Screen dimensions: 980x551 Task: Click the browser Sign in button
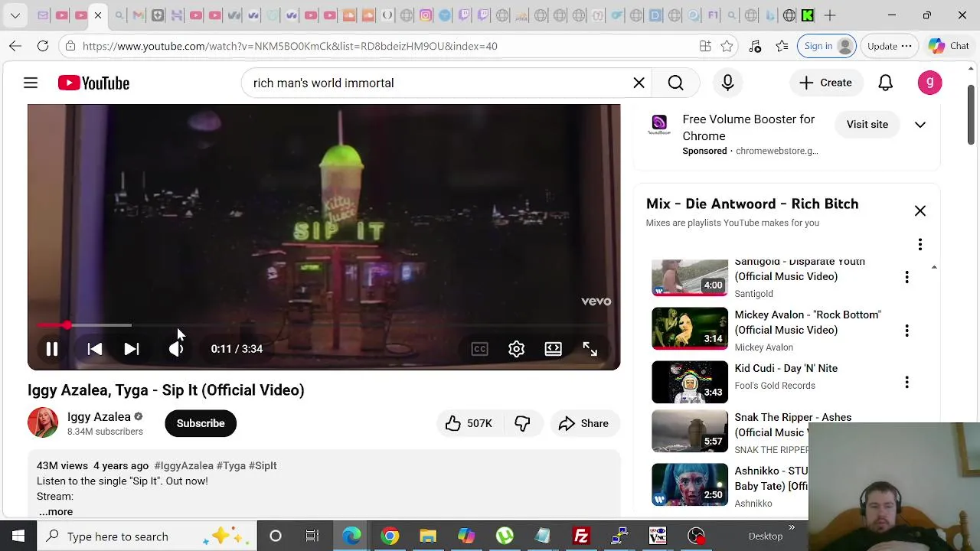point(828,46)
